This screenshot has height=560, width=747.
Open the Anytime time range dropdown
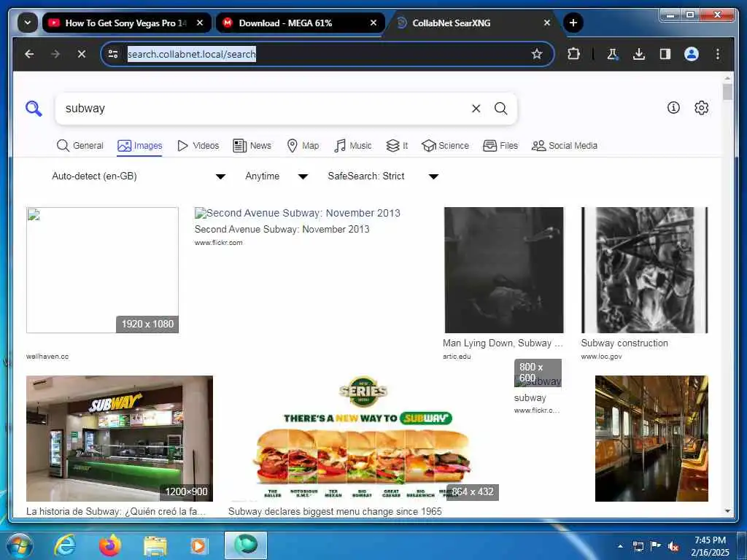click(x=276, y=176)
